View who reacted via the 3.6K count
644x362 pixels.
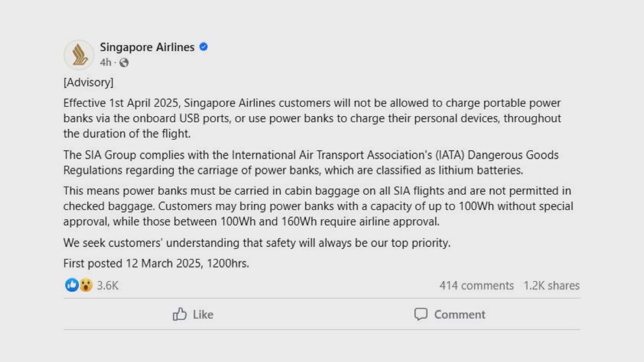[x=107, y=285]
